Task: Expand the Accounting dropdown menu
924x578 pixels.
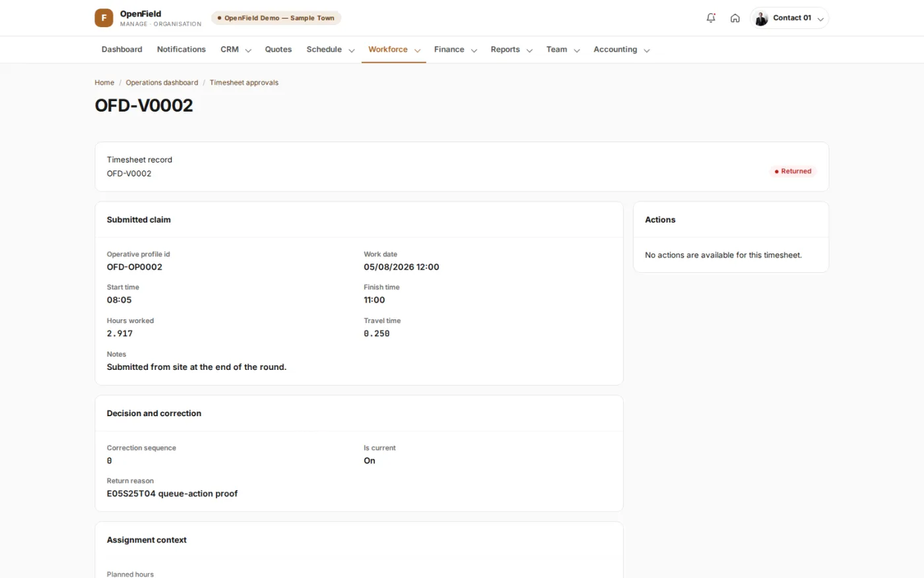Action: [622, 50]
